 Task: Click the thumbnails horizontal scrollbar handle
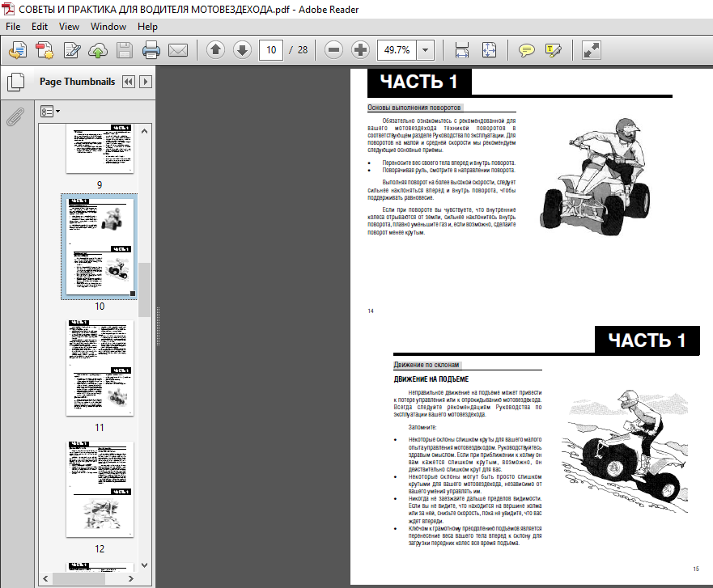pos(79,578)
